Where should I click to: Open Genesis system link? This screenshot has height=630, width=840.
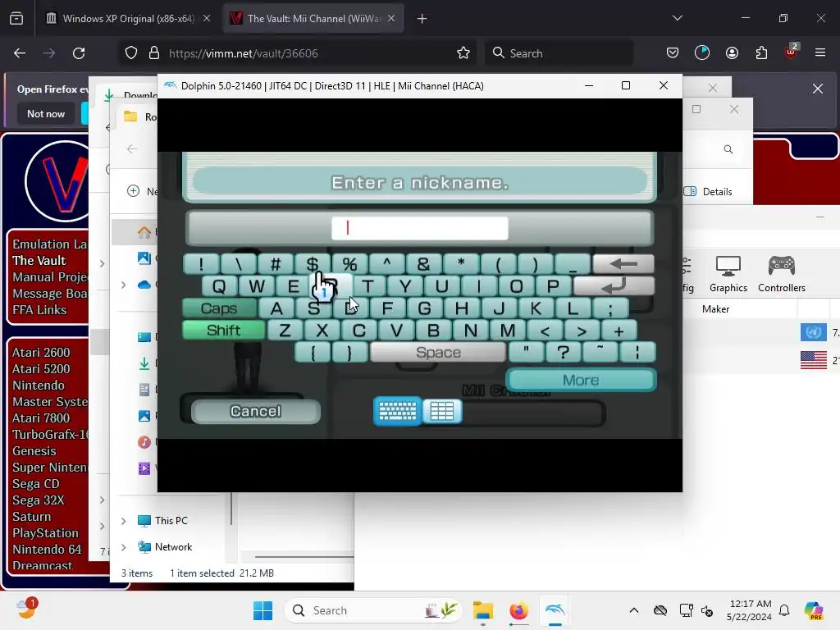(34, 451)
